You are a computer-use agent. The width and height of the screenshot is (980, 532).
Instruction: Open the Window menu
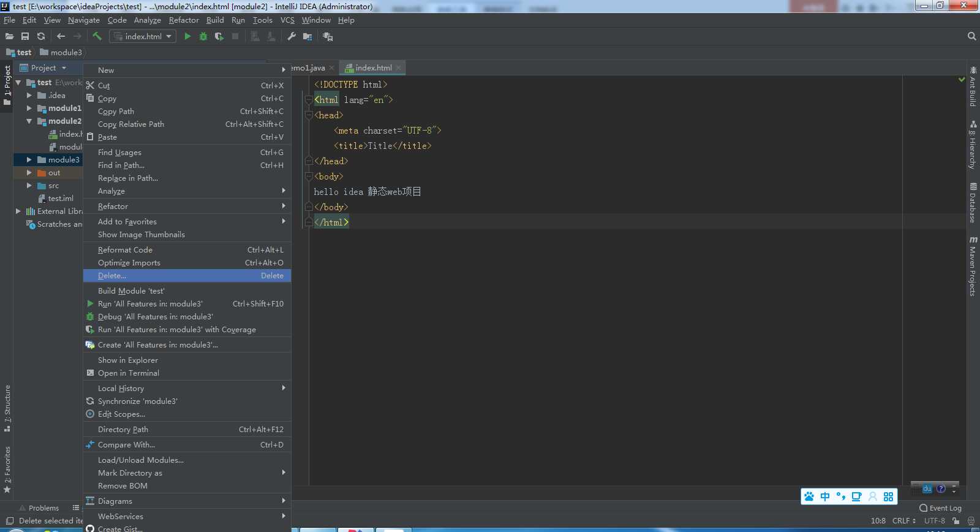coord(316,20)
